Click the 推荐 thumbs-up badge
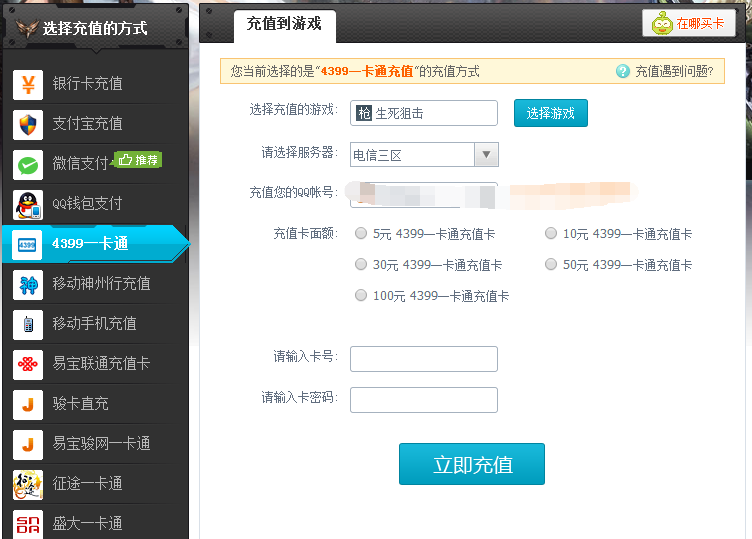Viewport: 752px width, 539px height. 138,160
